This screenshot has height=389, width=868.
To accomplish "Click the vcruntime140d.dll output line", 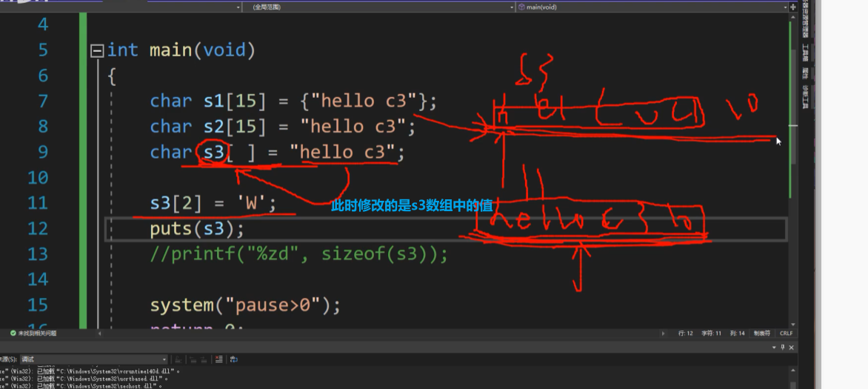I will click(x=91, y=370).
